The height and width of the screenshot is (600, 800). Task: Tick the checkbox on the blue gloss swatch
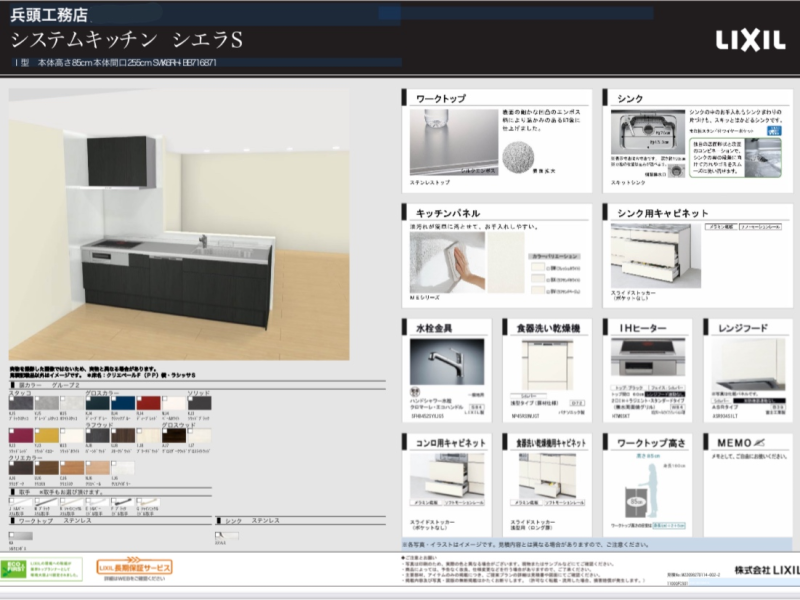click(x=113, y=398)
